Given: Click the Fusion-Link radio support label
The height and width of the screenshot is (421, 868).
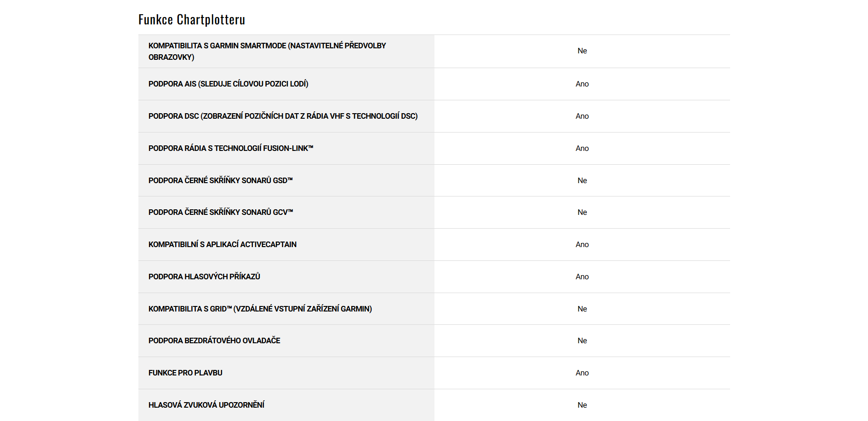Looking at the screenshot, I should pyautogui.click(x=230, y=148).
